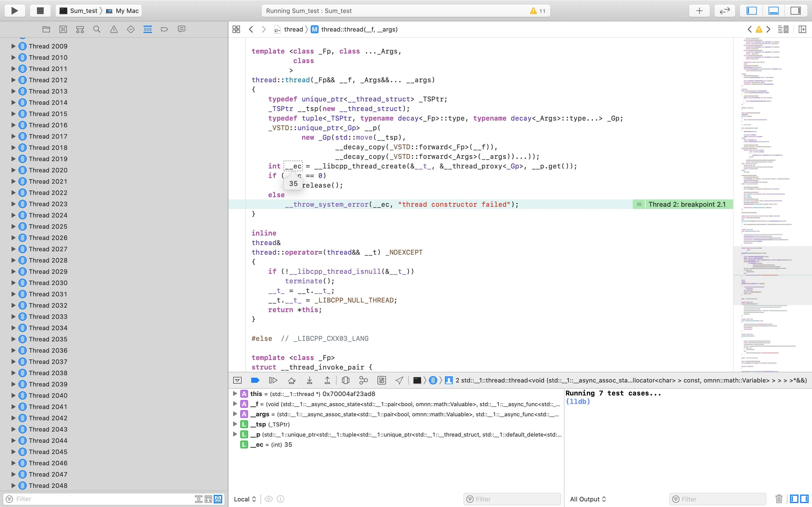Clear the console with trash icon

click(x=779, y=499)
